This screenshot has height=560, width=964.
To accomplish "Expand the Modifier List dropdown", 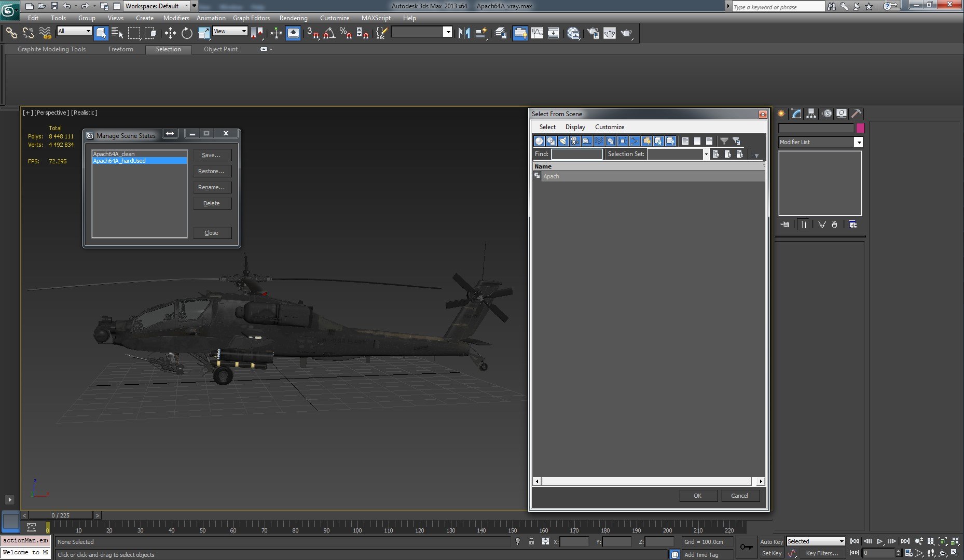I will pyautogui.click(x=820, y=142).
